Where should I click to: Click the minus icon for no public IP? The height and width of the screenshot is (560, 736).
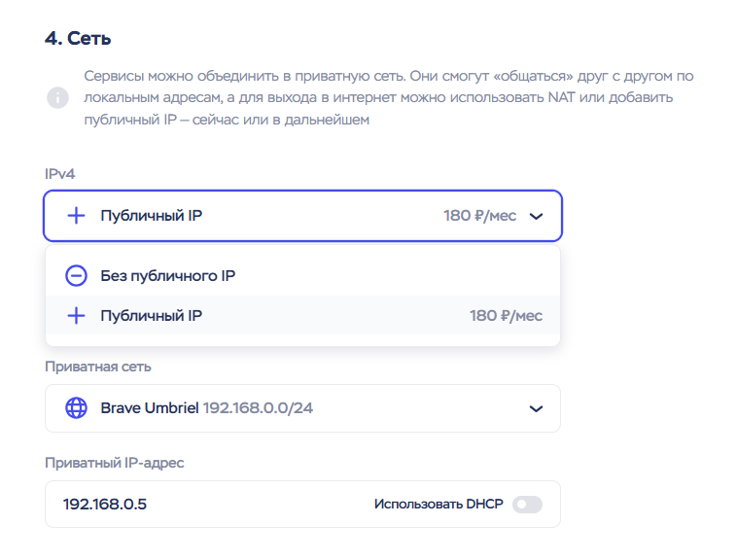(x=76, y=276)
